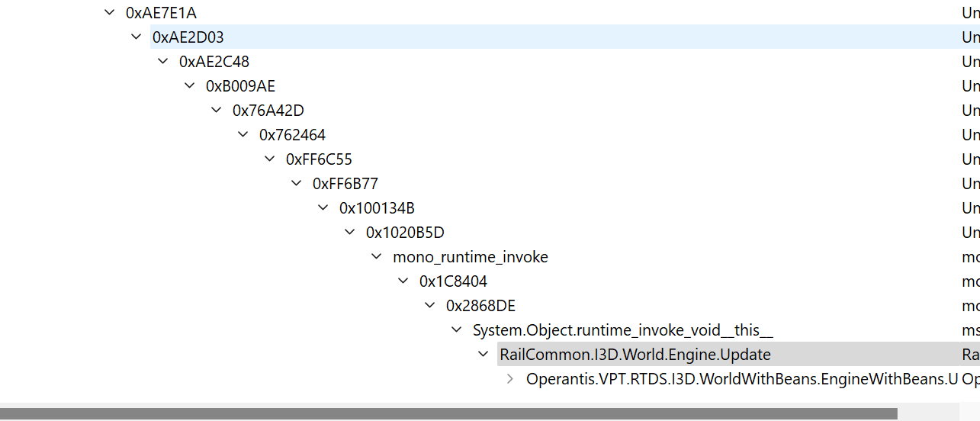This screenshot has height=421, width=980.
Task: Select the mono_runtime_invoke function name
Action: coord(470,257)
